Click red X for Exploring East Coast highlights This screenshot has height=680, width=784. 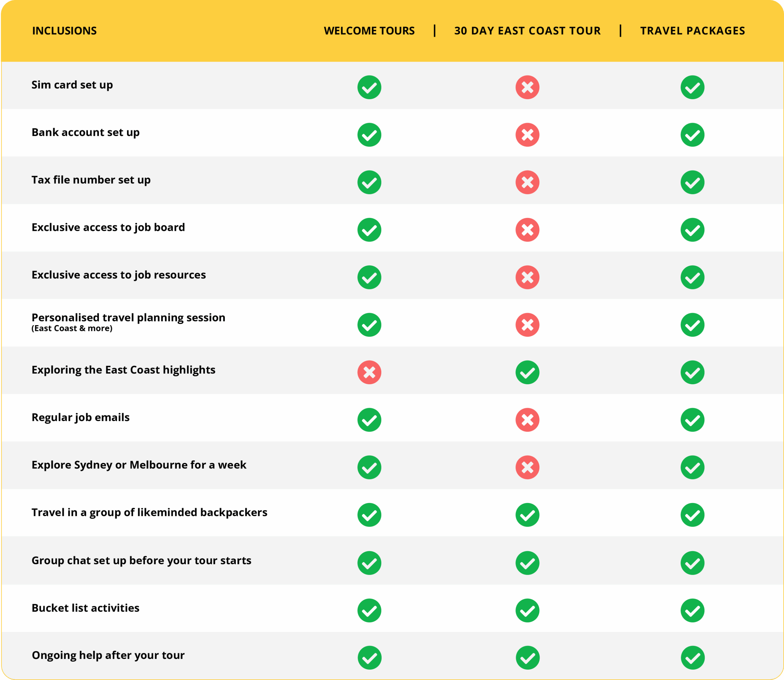pos(369,372)
